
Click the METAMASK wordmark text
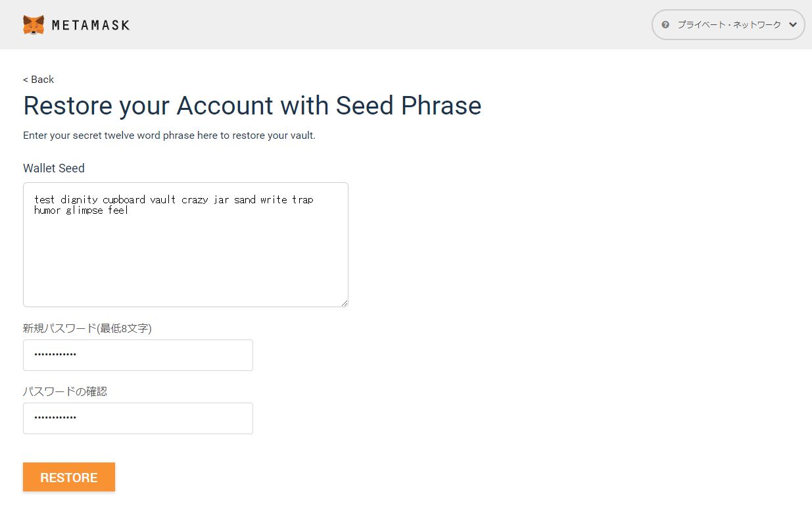(90, 25)
